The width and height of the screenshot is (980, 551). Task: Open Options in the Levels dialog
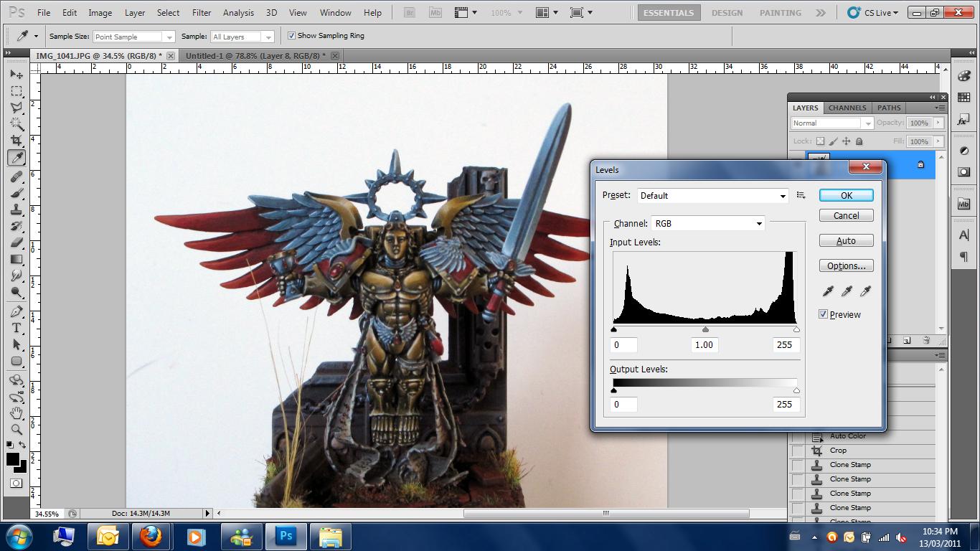click(x=847, y=265)
